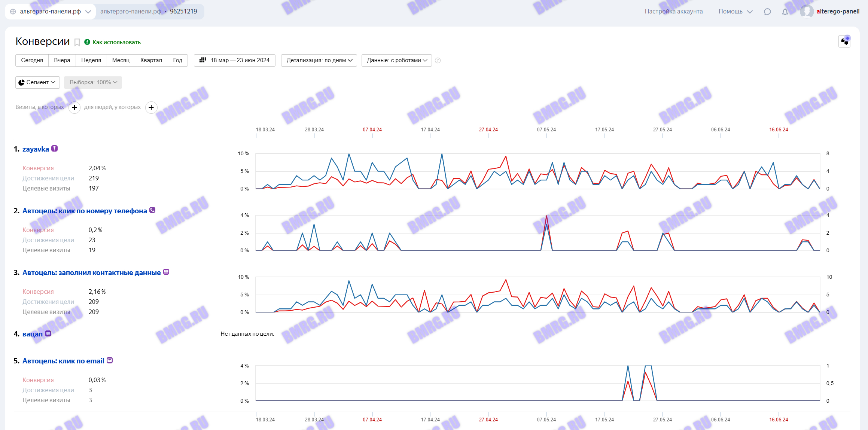This screenshot has height=430, width=868.
Task: Click the help question icon next to Данные
Action: pos(438,60)
